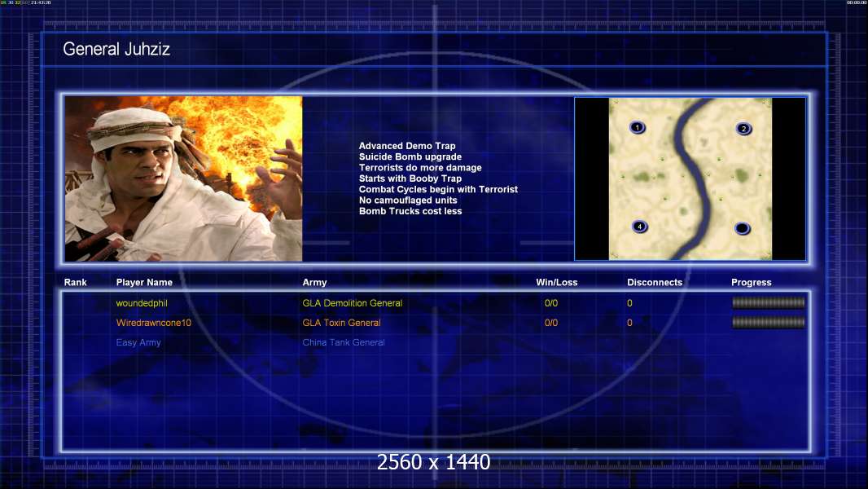Image resolution: width=868 pixels, height=489 pixels.
Task: Click the Player Name column header
Action: click(144, 283)
